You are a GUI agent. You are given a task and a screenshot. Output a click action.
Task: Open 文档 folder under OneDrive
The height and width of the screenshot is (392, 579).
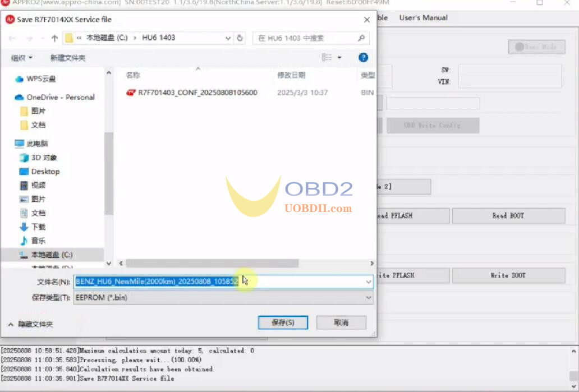pyautogui.click(x=33, y=124)
